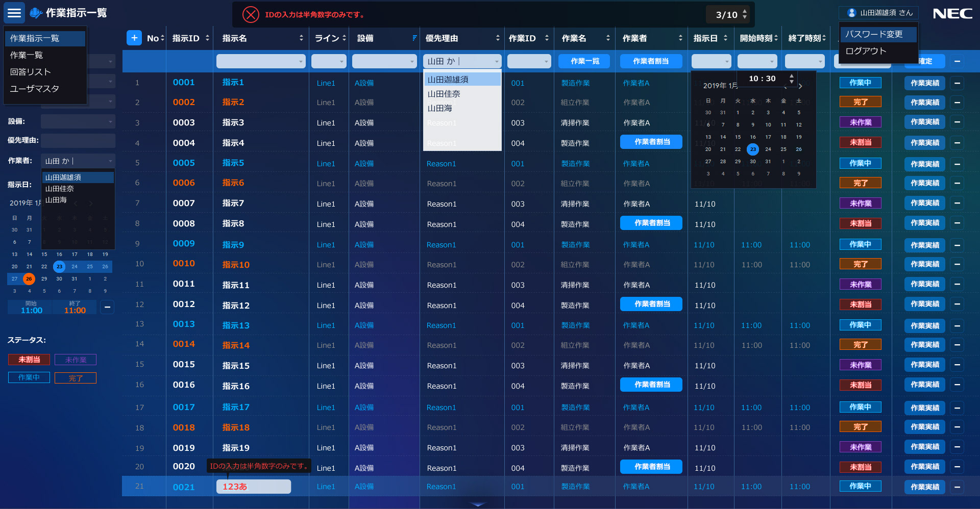Click the 3/10 page stepper arrows
The width and height of the screenshot is (980, 509).
point(745,14)
